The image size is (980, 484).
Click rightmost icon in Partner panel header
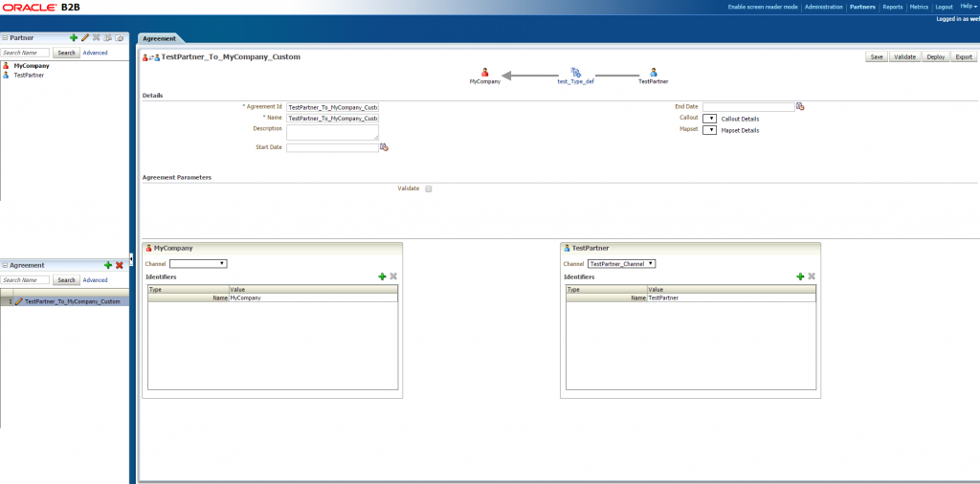120,38
